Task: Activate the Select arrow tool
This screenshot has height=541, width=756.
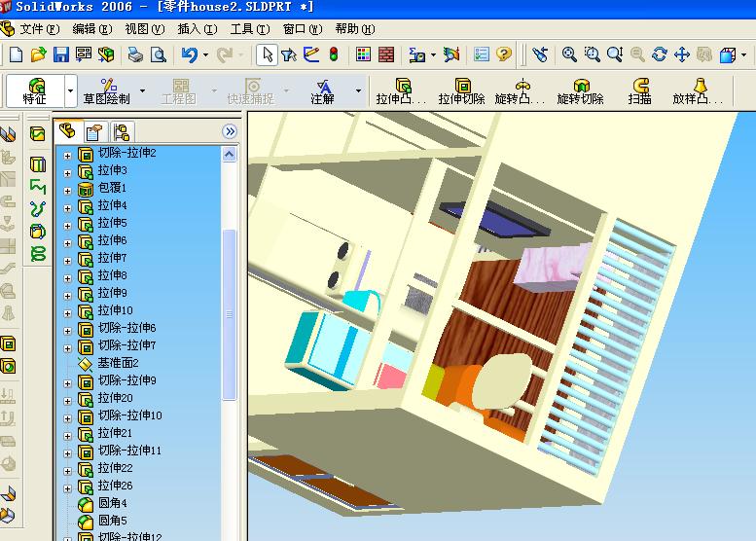Action: [x=268, y=54]
